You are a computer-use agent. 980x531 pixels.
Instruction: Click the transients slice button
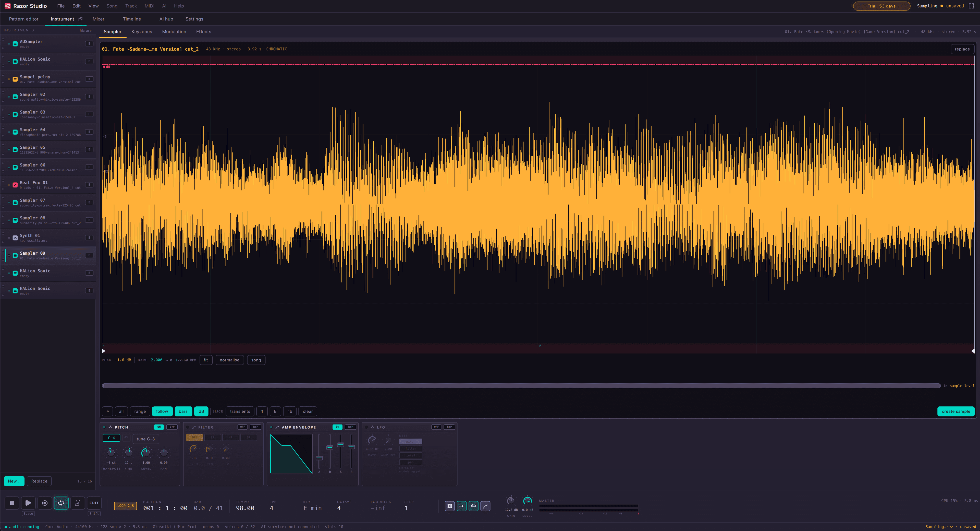tap(240, 411)
